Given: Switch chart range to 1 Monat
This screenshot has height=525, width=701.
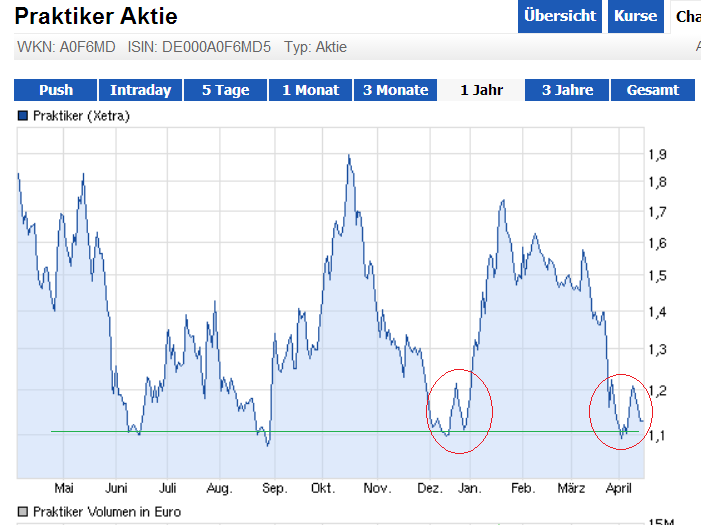Looking at the screenshot, I should [310, 90].
